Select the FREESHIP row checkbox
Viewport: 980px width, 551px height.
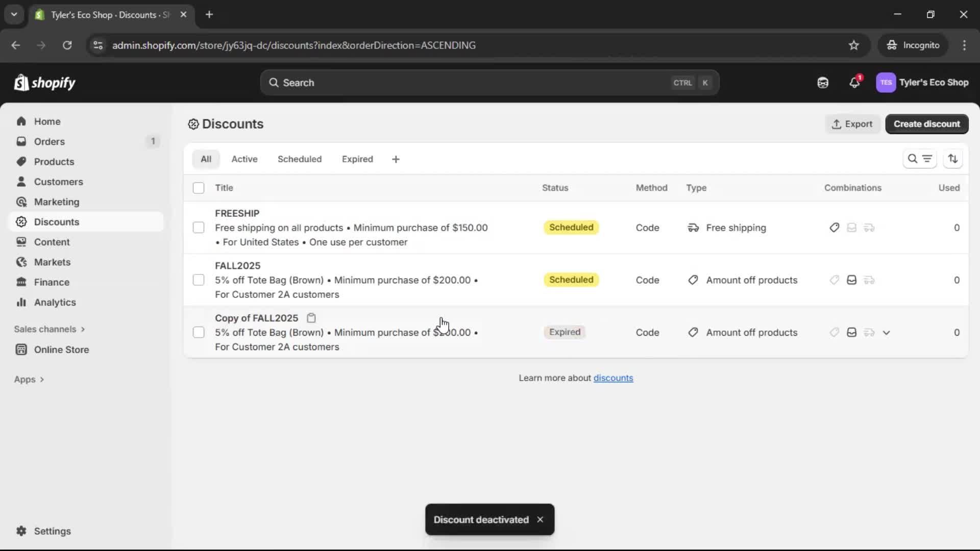tap(199, 227)
